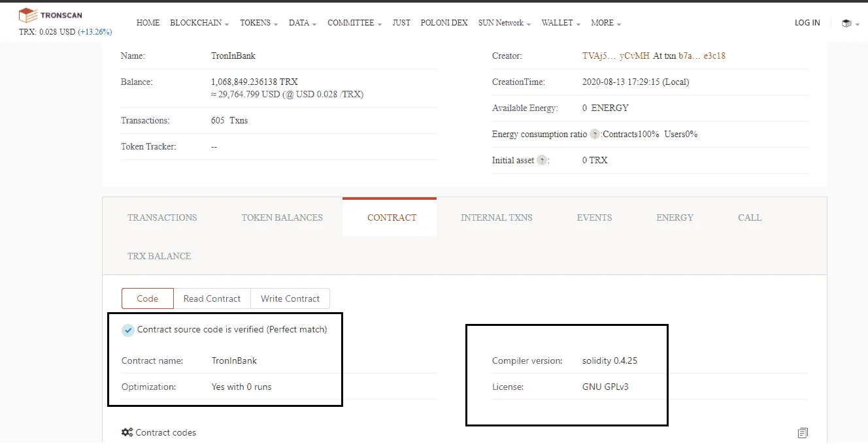Open the JUST menu item
The image size is (868, 448).
tap(401, 23)
